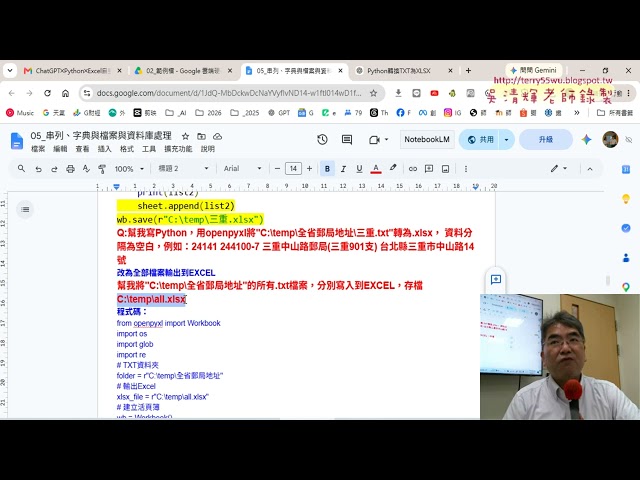640x480 pixels.
Task: Activate the paint format tool
Action: click(x=102, y=169)
